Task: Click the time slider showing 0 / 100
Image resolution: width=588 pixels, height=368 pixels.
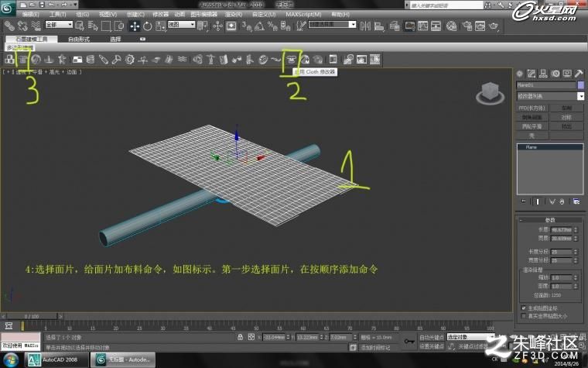Action: tap(32, 317)
